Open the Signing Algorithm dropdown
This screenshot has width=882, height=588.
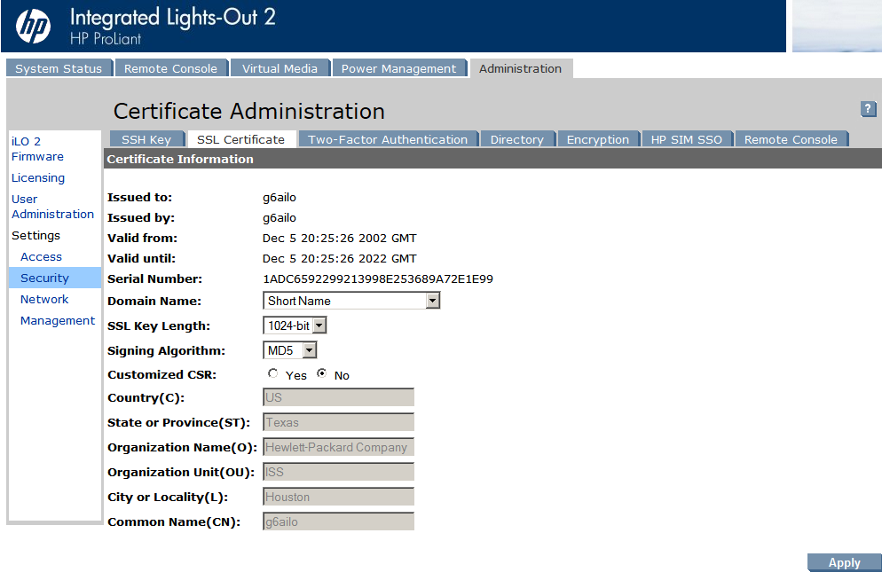[289, 350]
